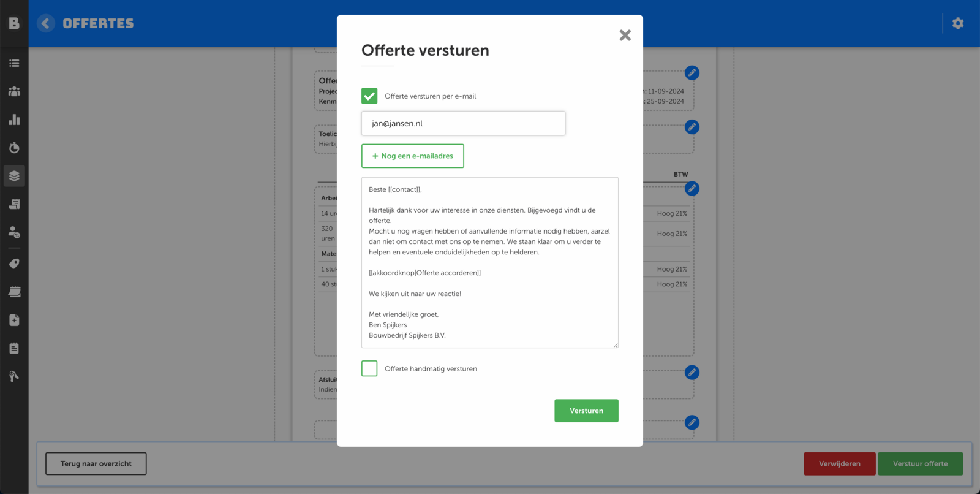
Task: Open the price tag icon in sidebar
Action: (14, 264)
